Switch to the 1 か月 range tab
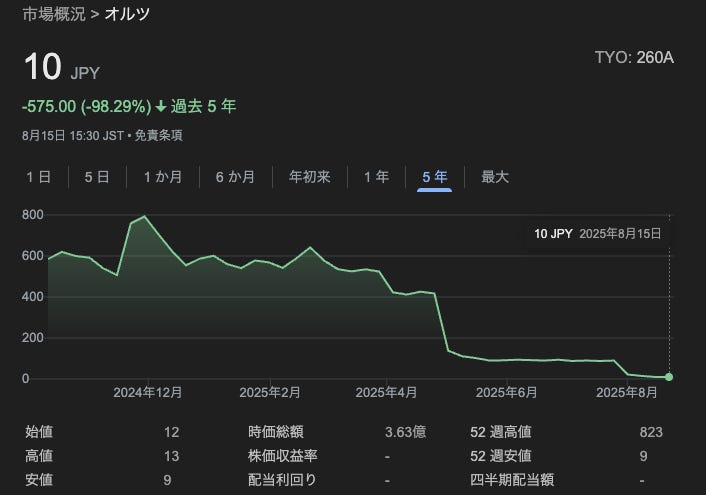Viewport: 706px width, 495px height. click(x=163, y=177)
